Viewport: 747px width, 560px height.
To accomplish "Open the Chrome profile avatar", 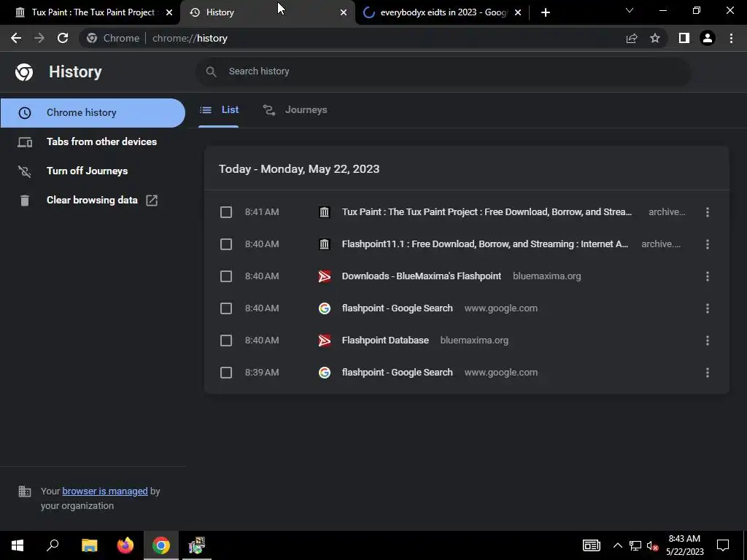I will point(708,38).
